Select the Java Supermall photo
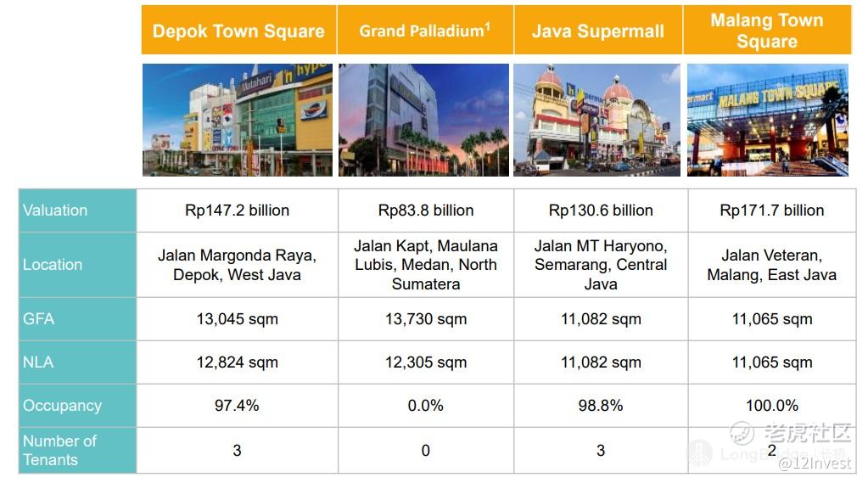The height and width of the screenshot is (483, 868). click(596, 120)
